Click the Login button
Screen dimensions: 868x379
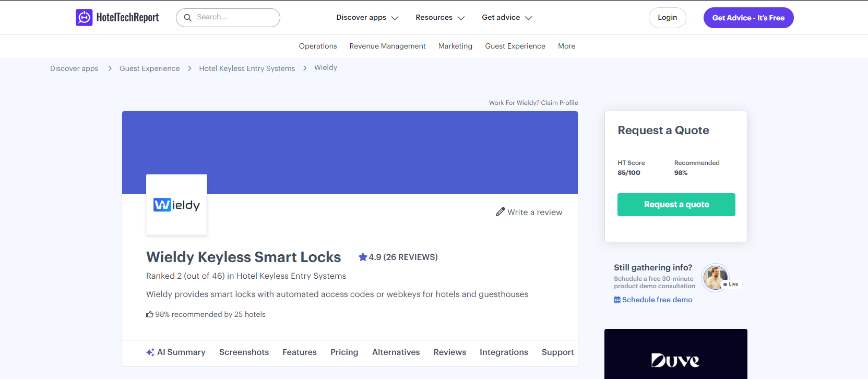tap(668, 18)
